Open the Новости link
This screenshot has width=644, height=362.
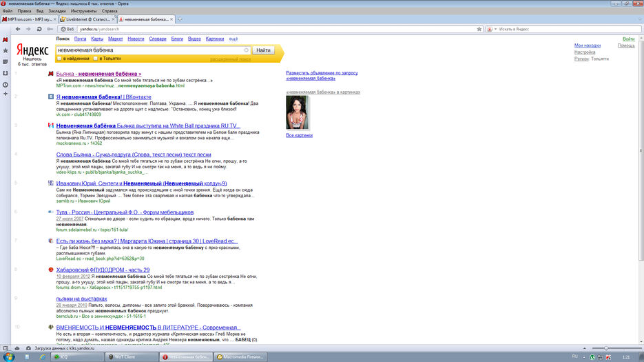(x=136, y=39)
